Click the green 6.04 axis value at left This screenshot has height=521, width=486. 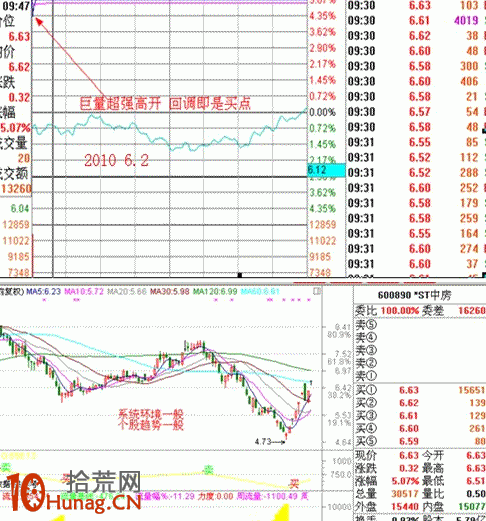click(x=20, y=209)
